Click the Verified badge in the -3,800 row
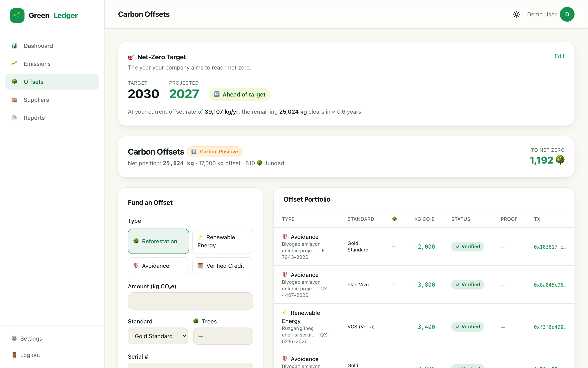 [x=468, y=285]
